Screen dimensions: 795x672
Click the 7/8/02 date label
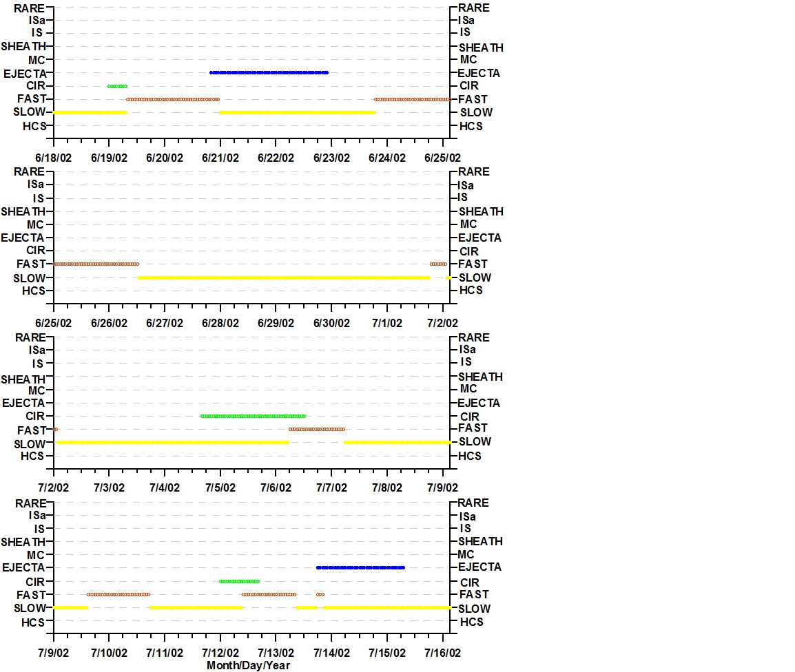click(x=387, y=487)
